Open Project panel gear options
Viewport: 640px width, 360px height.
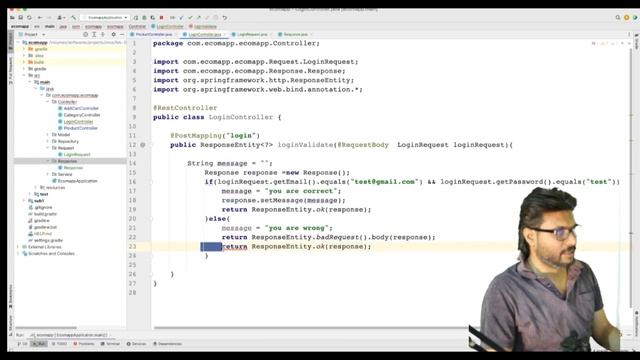click(x=113, y=34)
